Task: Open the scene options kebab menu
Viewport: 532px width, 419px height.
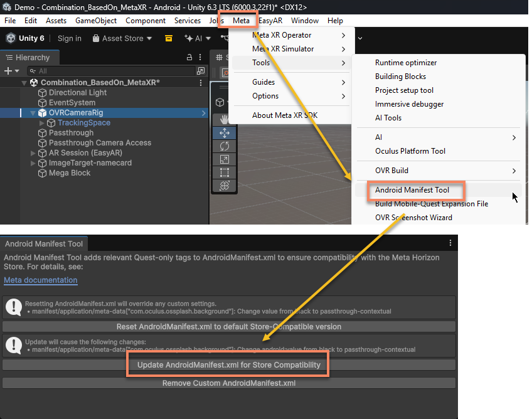Action: click(201, 82)
